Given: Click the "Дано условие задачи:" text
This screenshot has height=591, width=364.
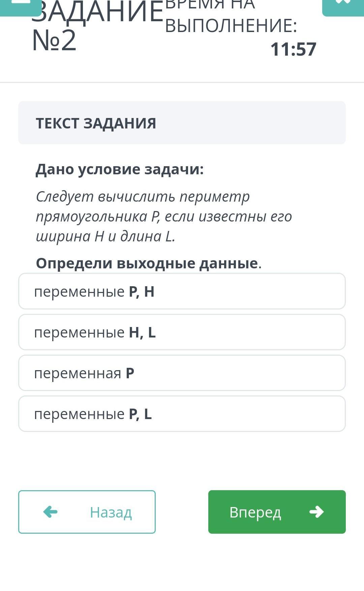Looking at the screenshot, I should pos(120,169).
